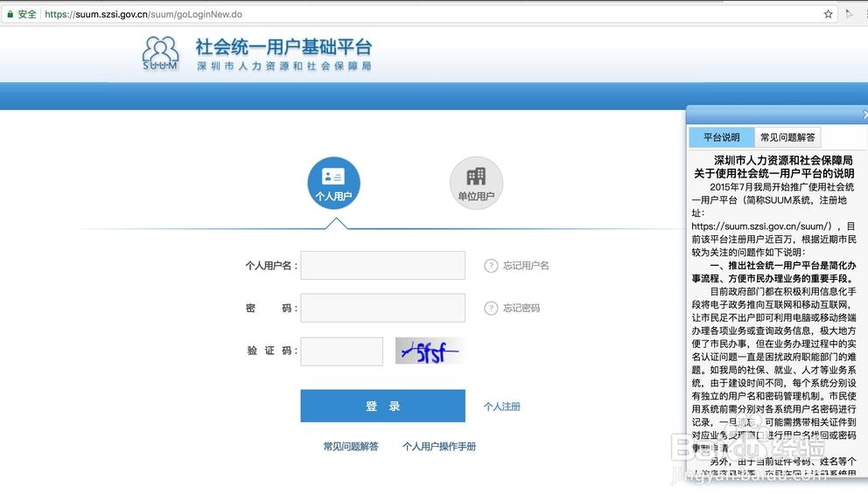
Task: Click the browser extension icon by the star
Action: coord(850,14)
